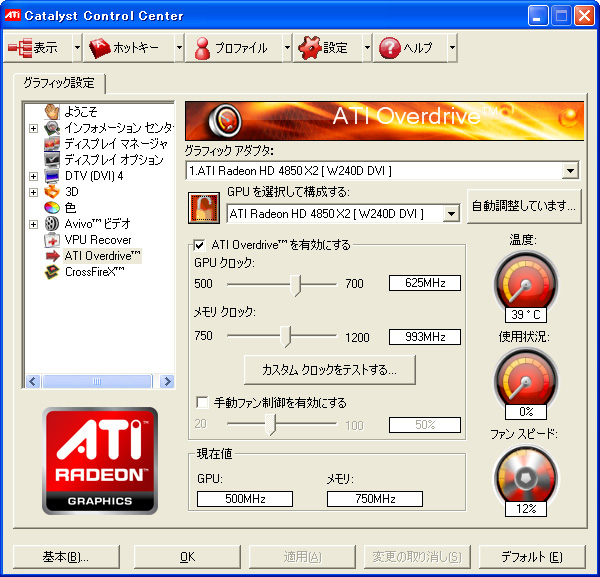Screen dimensions: 600x577
Task: Click the メモリ クロック slider thumb
Action: click(285, 337)
